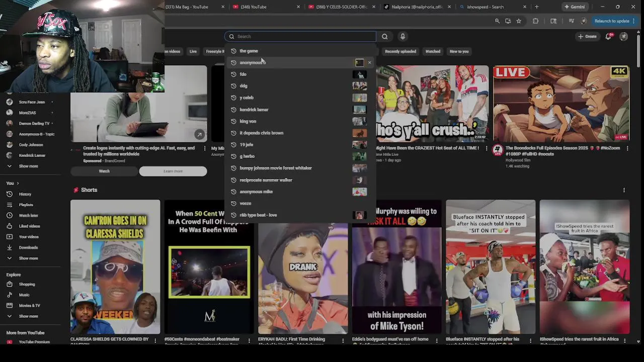Pick 'bumpy johnson movie forest whitaker' suggestion
The image size is (644, 362).
coord(300,168)
